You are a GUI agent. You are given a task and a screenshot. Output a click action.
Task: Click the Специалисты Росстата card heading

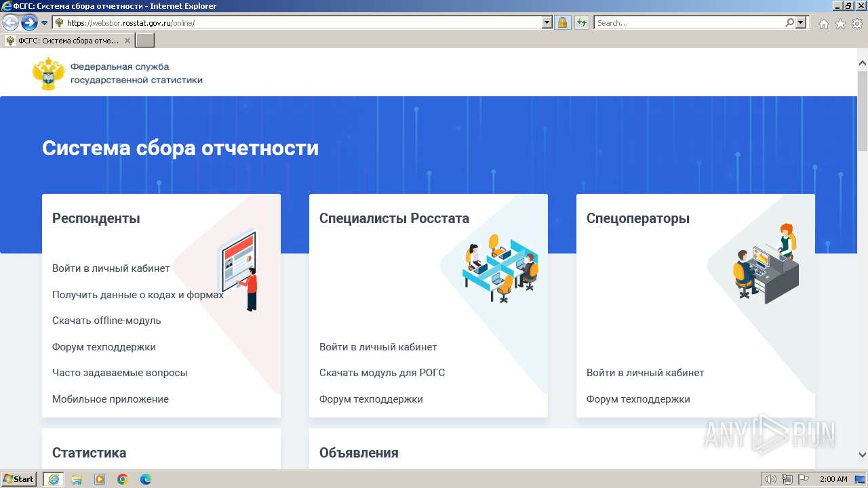pos(394,218)
